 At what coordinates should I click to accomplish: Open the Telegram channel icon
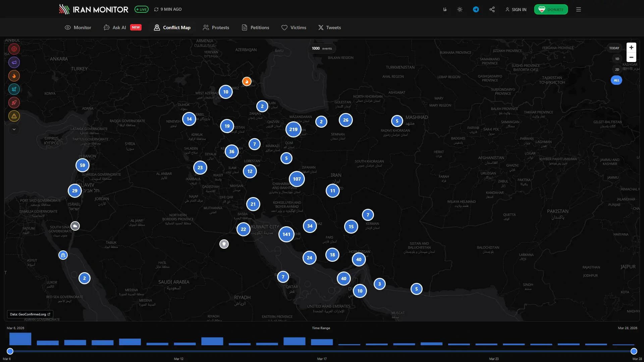[x=476, y=9]
